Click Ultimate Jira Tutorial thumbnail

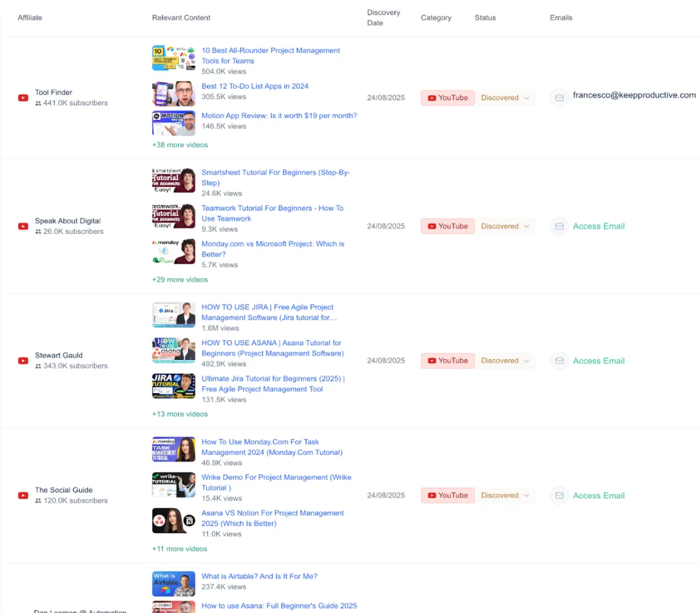click(x=174, y=386)
